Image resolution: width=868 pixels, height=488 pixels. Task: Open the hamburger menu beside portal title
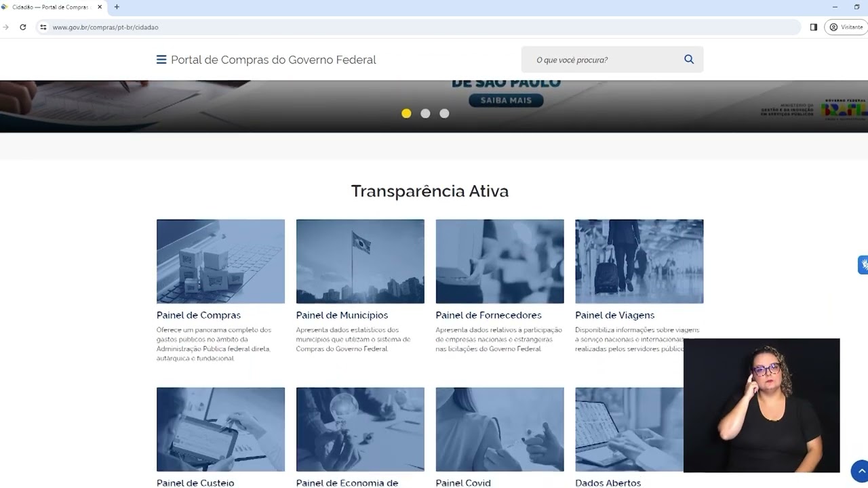pos(161,60)
